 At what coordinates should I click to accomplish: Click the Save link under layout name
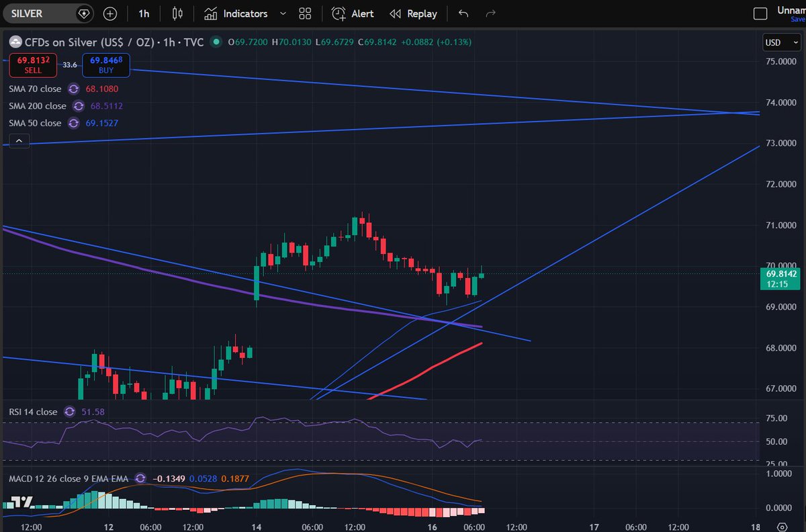[797, 19]
